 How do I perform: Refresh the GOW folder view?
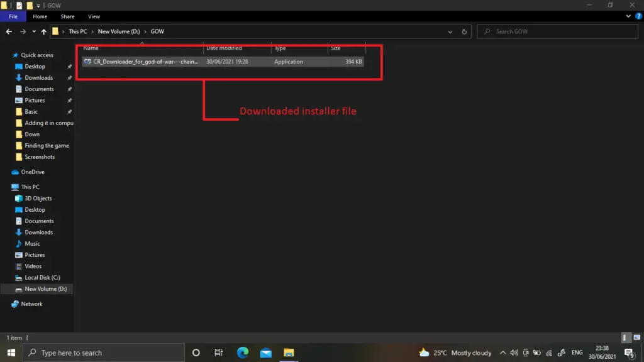[x=464, y=31]
